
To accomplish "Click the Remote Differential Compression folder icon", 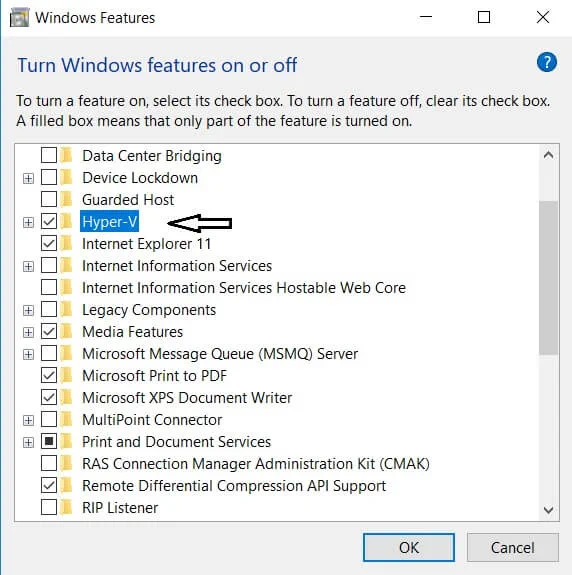I will coord(66,485).
